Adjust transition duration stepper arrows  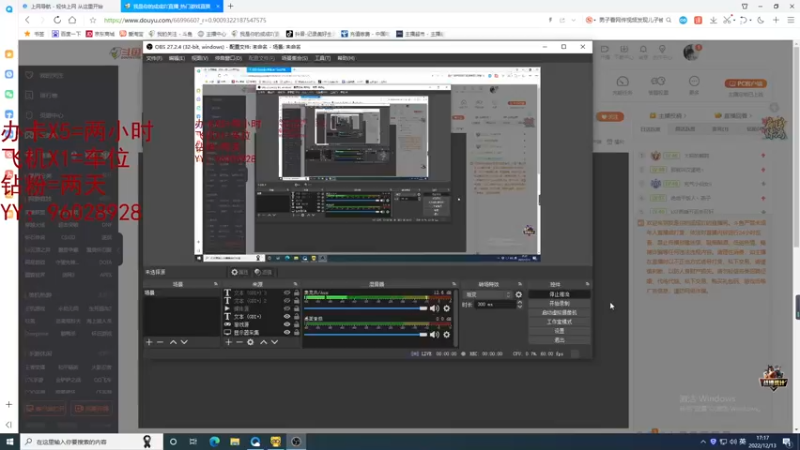(x=519, y=305)
